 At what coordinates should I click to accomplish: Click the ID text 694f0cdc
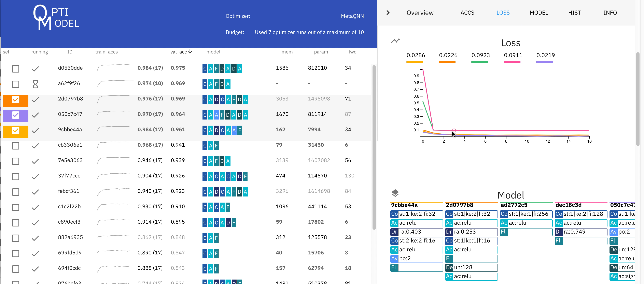69,268
